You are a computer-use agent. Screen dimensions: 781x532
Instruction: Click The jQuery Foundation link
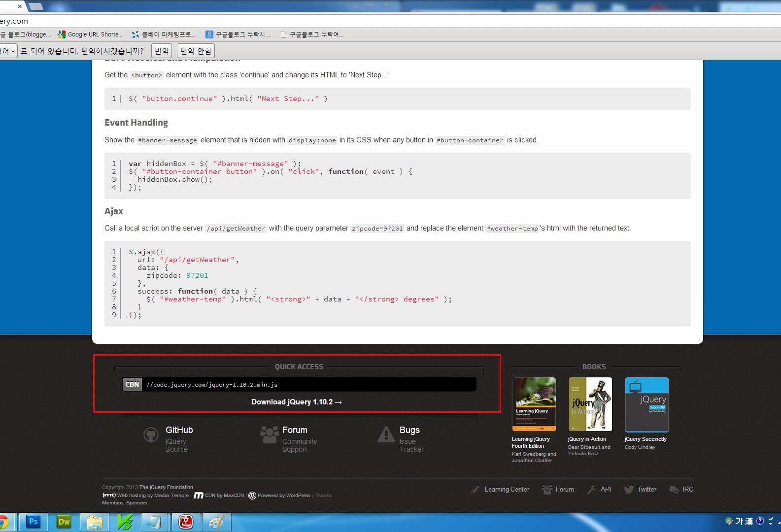tap(166, 487)
